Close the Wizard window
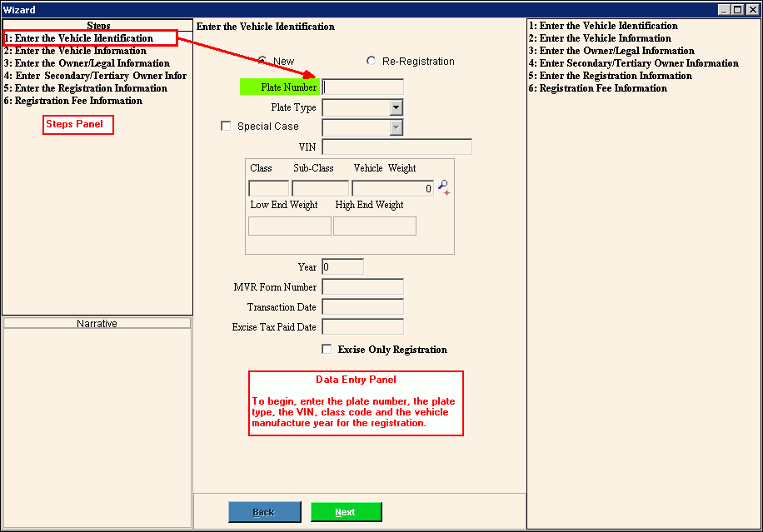This screenshot has height=532, width=763. point(752,10)
